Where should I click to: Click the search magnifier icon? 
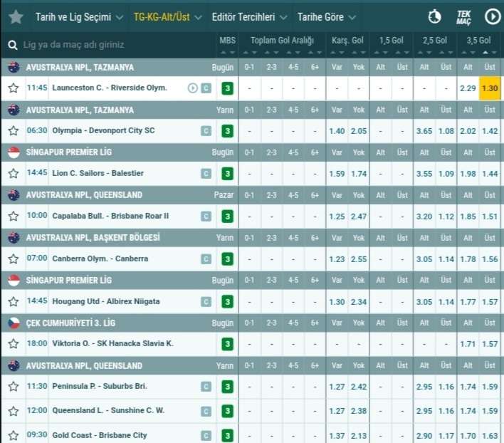tap(13, 45)
